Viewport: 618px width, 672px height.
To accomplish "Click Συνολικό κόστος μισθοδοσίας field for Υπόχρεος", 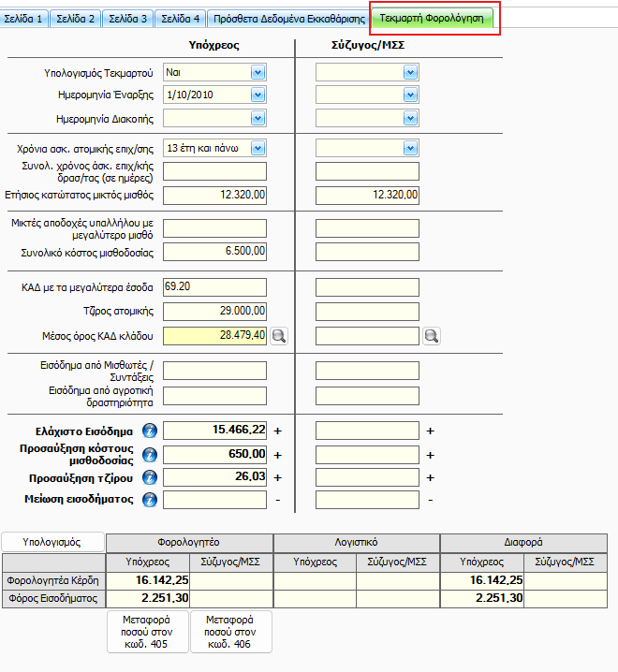I will tap(214, 252).
